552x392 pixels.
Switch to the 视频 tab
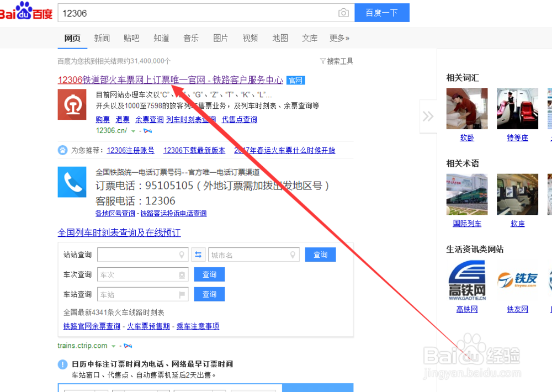click(x=250, y=38)
